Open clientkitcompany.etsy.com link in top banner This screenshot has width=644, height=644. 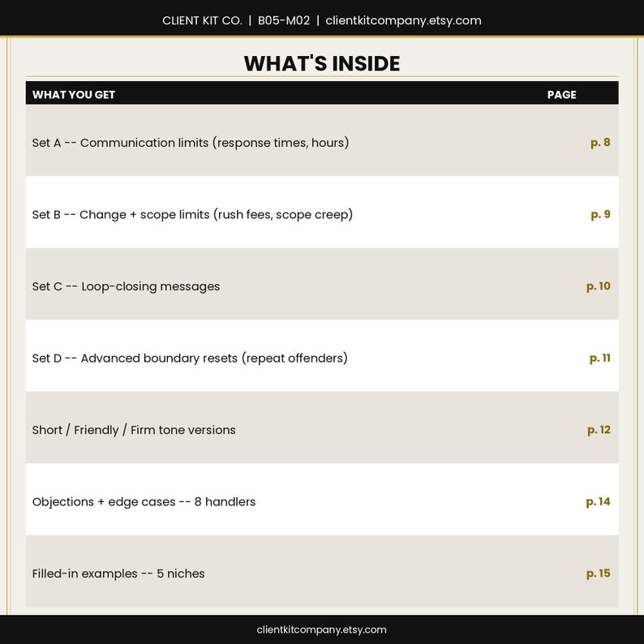pos(403,20)
